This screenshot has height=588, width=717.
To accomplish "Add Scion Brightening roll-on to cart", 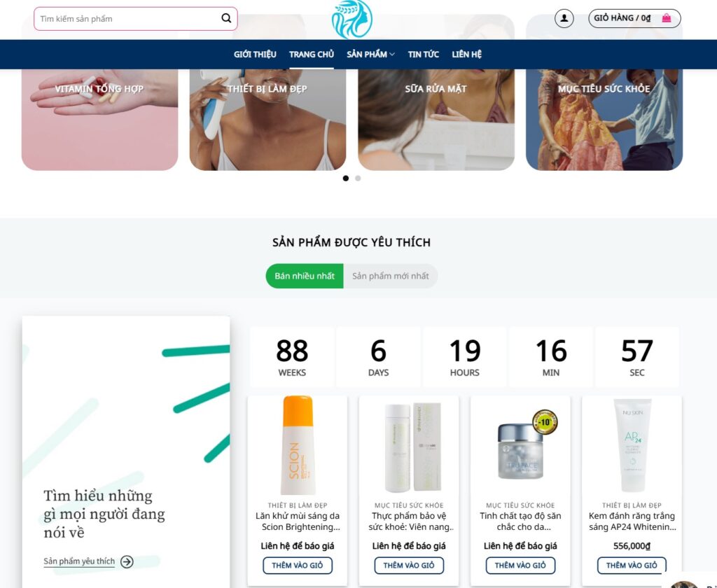I will click(x=297, y=565).
